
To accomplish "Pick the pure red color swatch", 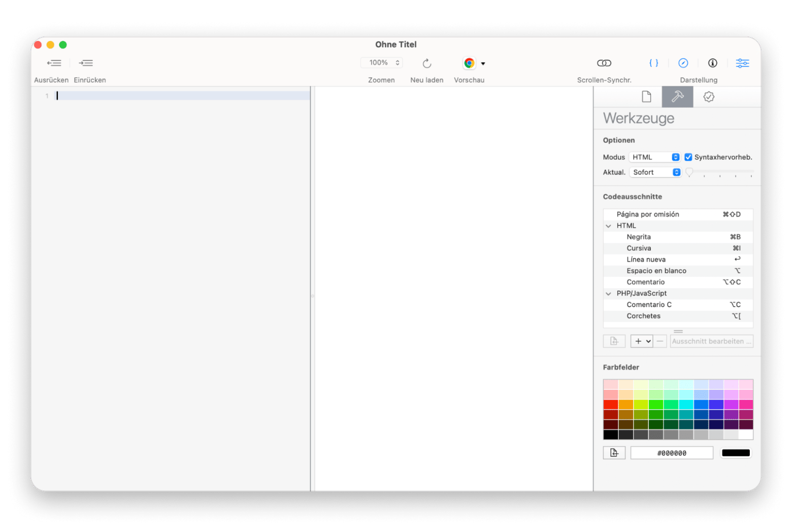I will click(x=611, y=405).
